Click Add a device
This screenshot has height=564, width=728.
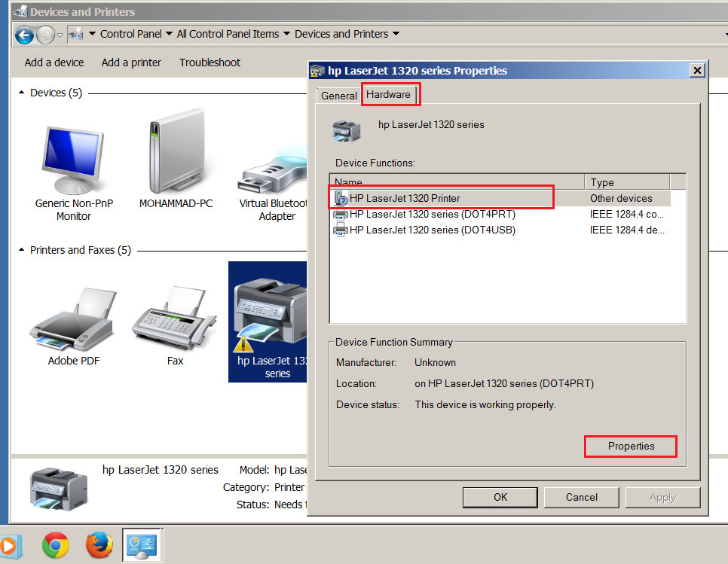click(54, 62)
